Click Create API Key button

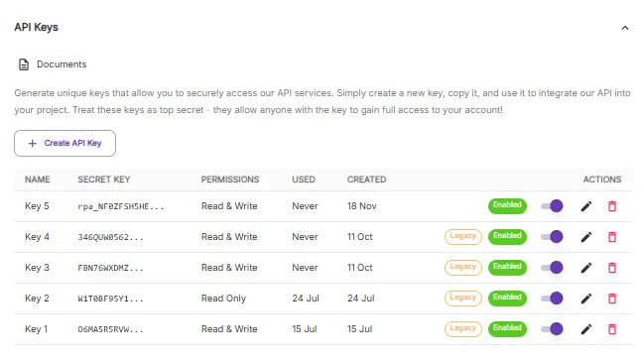click(x=64, y=143)
